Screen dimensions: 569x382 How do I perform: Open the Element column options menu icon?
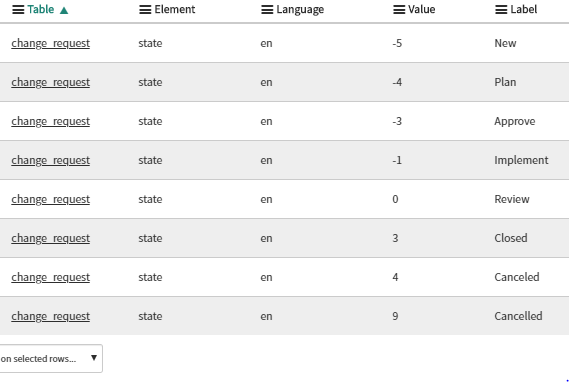click(x=145, y=10)
